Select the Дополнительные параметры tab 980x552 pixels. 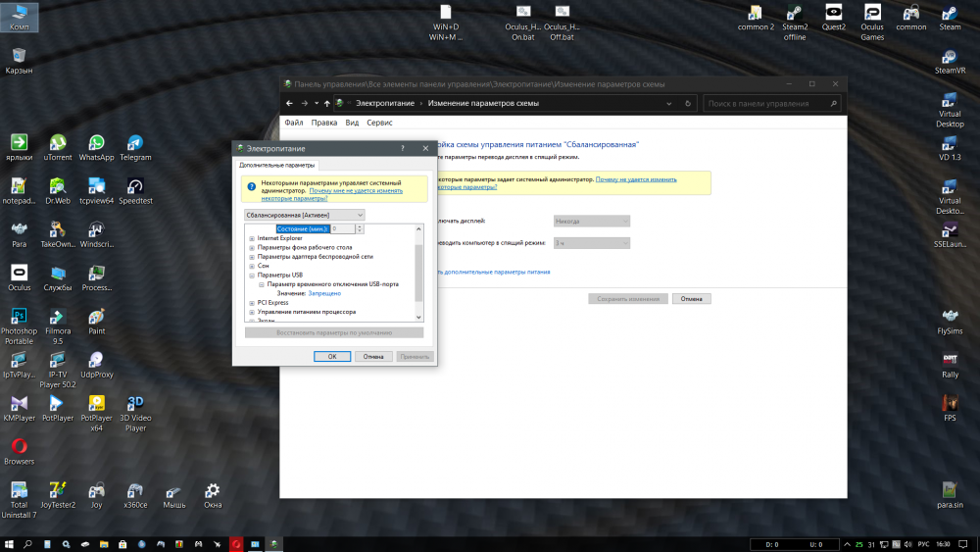coord(277,166)
